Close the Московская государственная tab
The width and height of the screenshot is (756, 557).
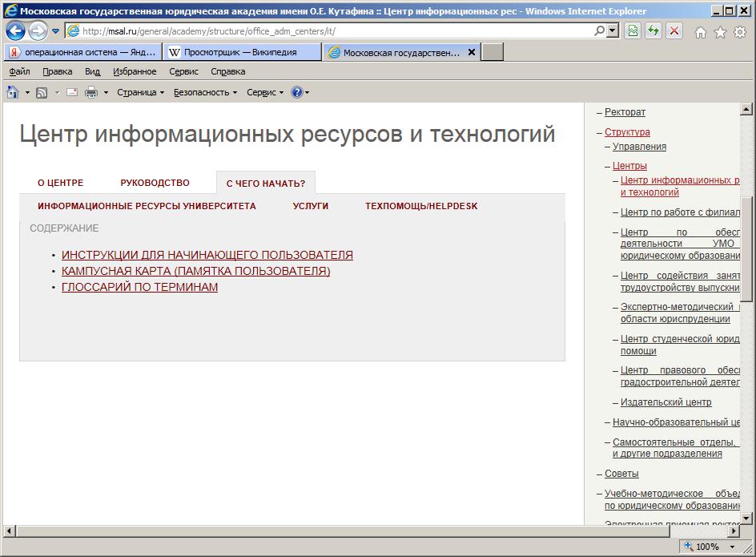pyautogui.click(x=472, y=51)
